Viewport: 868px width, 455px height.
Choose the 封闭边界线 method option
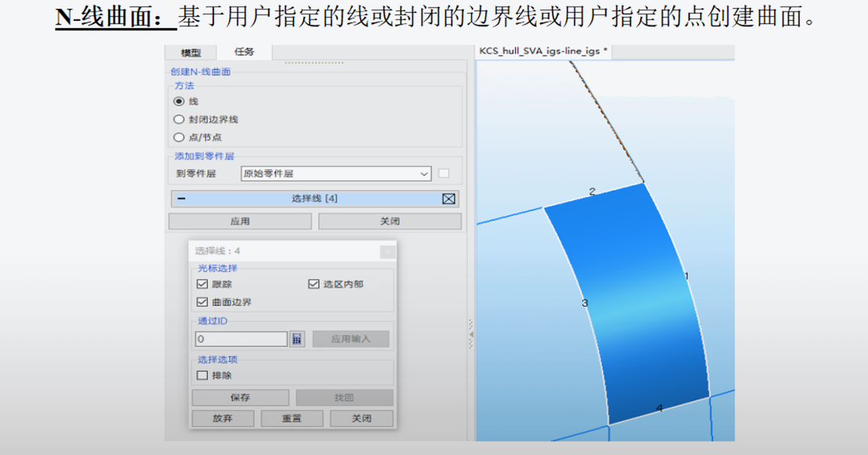(x=179, y=119)
